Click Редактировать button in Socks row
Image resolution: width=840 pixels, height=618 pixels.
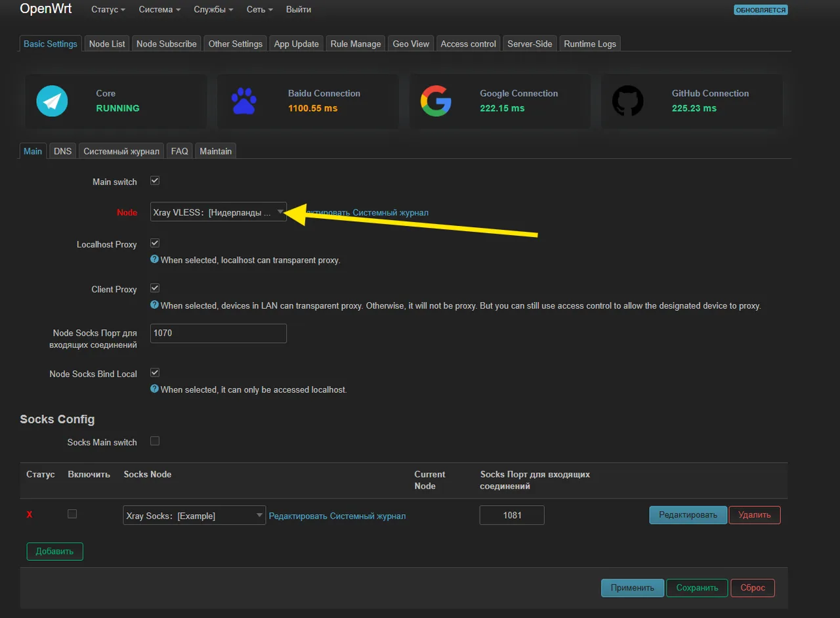click(688, 515)
